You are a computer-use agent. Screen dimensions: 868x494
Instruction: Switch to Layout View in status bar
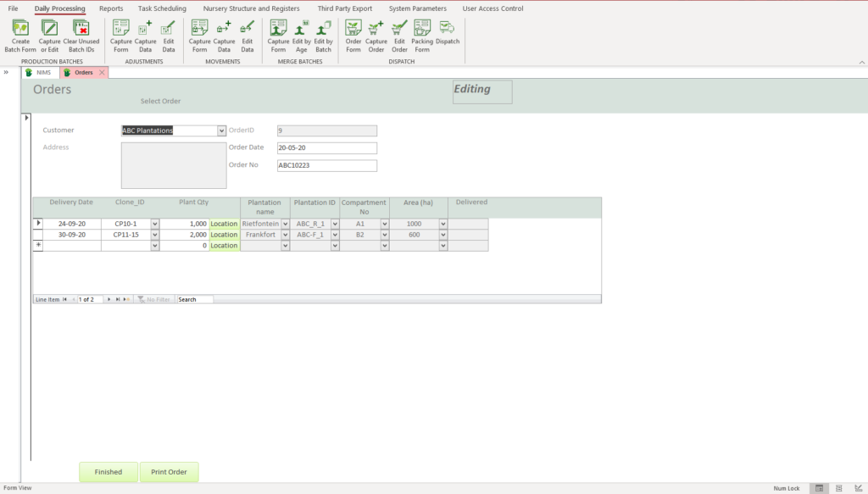839,488
